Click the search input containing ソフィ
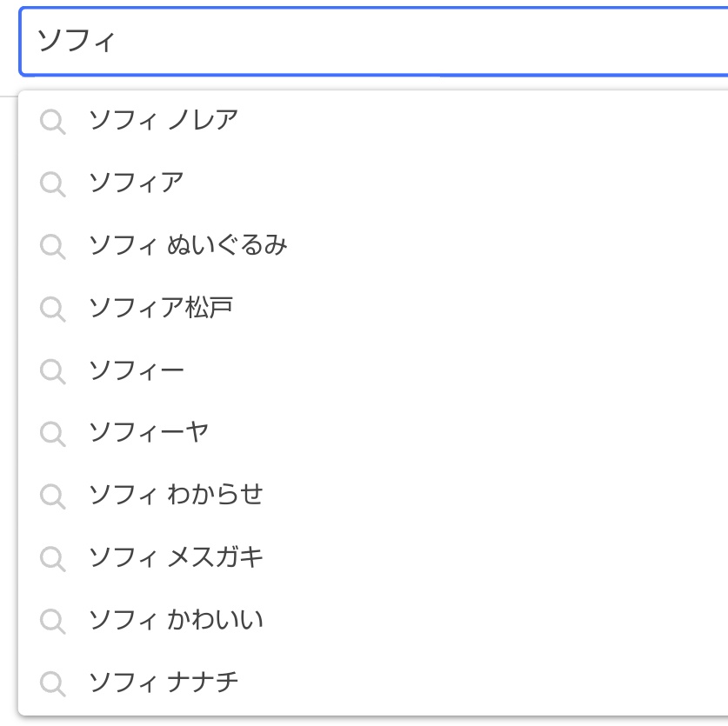 tap(373, 42)
